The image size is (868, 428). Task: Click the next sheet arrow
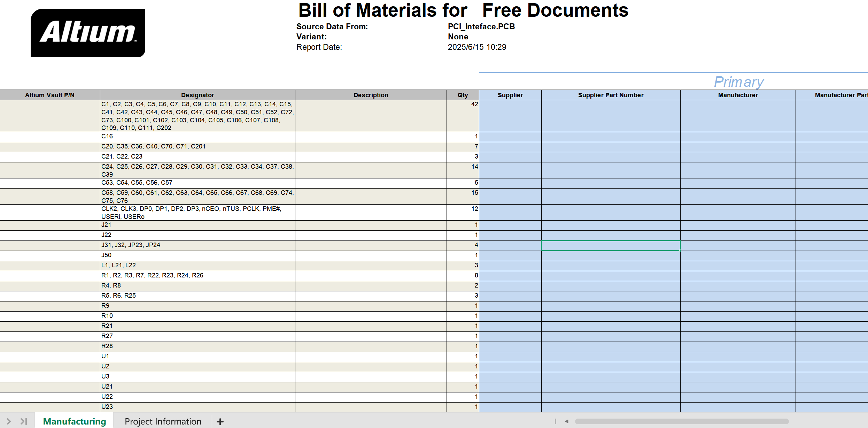click(x=9, y=421)
